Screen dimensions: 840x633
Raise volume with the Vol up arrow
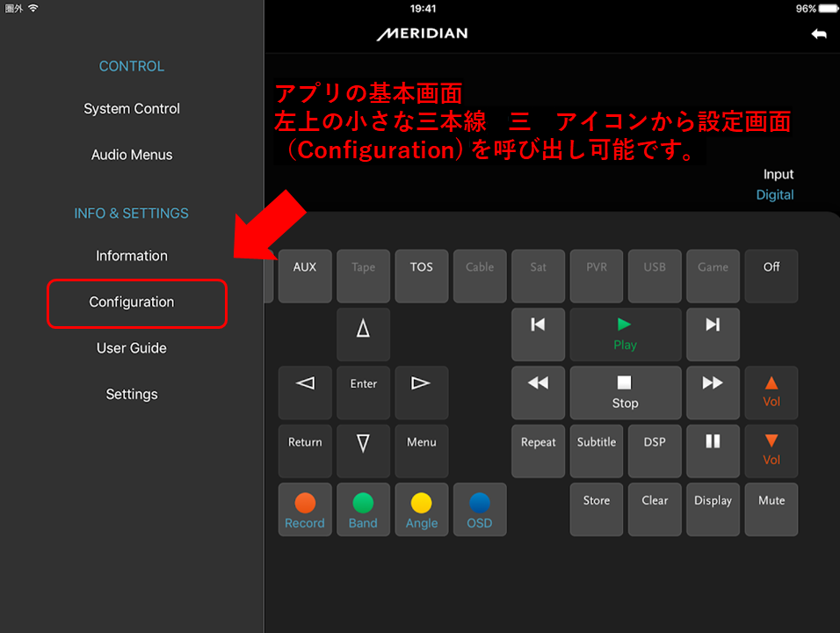pos(771,393)
